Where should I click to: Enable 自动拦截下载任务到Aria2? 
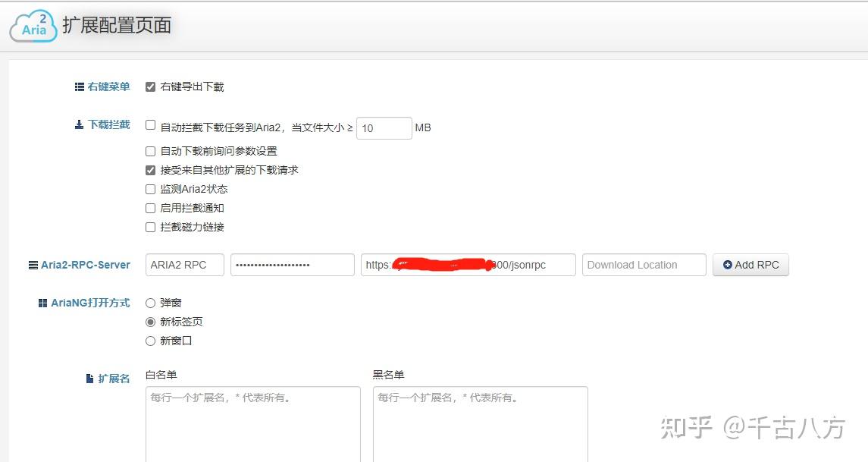pyautogui.click(x=149, y=124)
